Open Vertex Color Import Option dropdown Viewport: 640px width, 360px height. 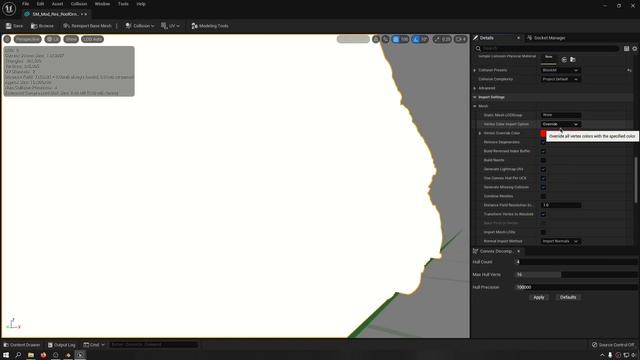tap(560, 124)
